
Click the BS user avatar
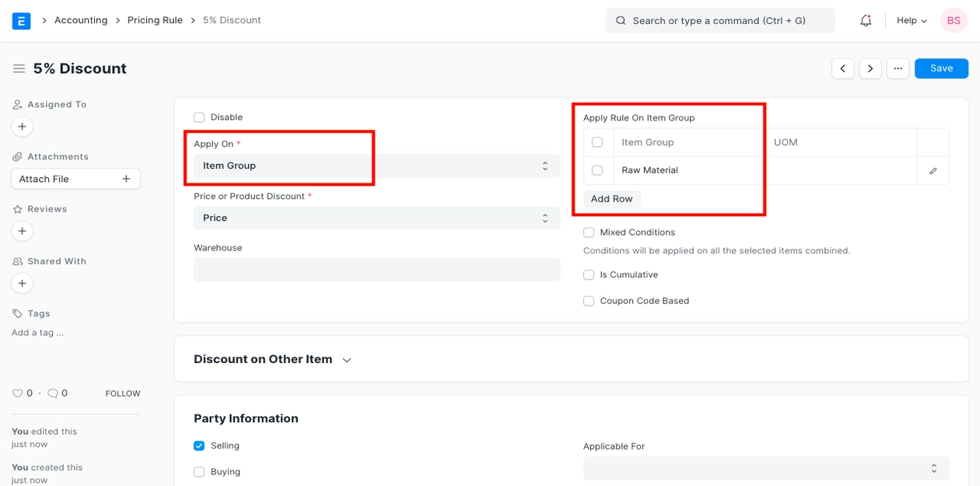954,21
